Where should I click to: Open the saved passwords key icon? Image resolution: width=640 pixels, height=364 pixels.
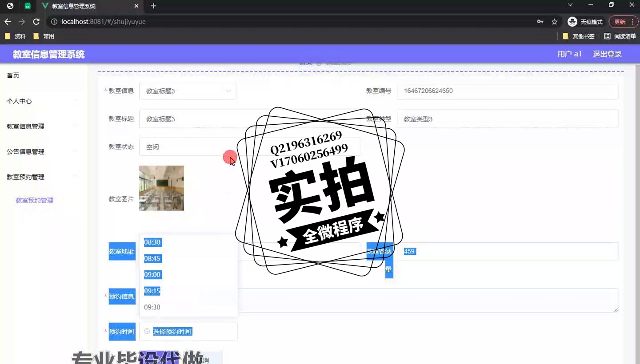coord(540,22)
